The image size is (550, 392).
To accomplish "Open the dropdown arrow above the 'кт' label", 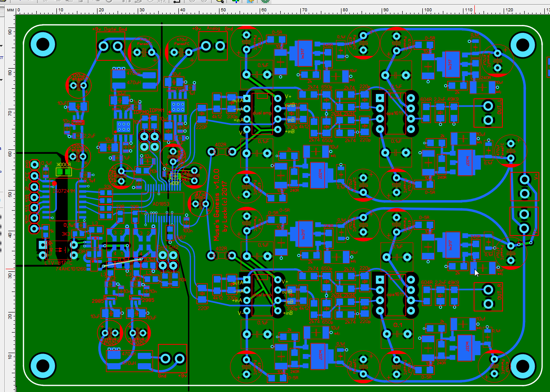I will click(2, 45).
